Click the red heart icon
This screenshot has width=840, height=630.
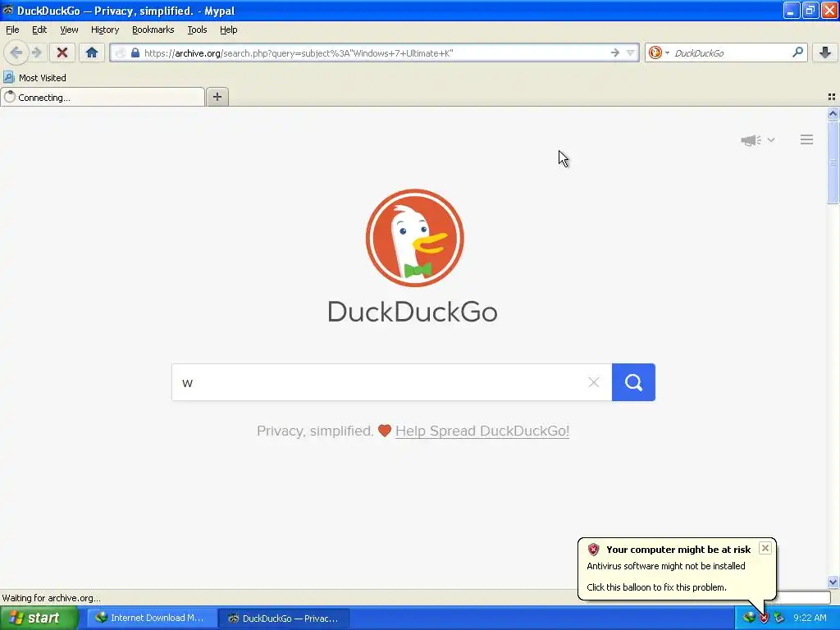(385, 431)
